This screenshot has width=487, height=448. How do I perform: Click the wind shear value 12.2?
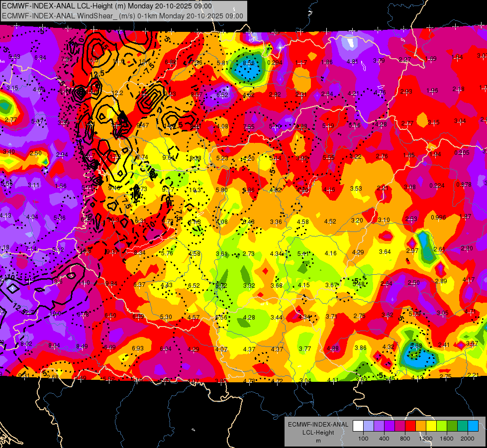pyautogui.click(x=117, y=93)
